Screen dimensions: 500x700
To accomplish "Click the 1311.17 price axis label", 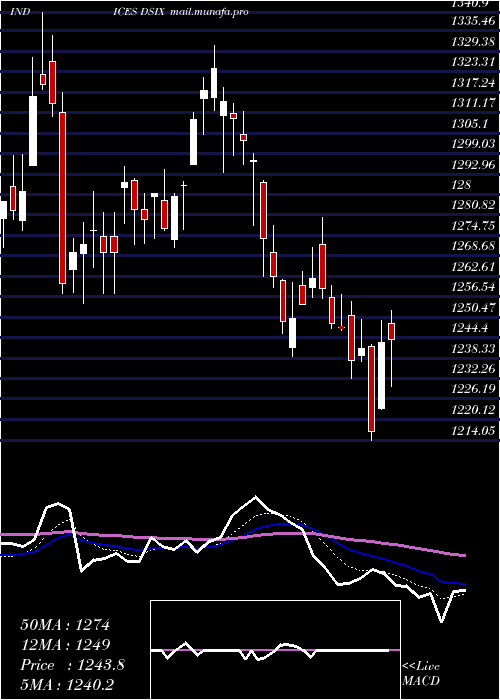I will pos(474,104).
